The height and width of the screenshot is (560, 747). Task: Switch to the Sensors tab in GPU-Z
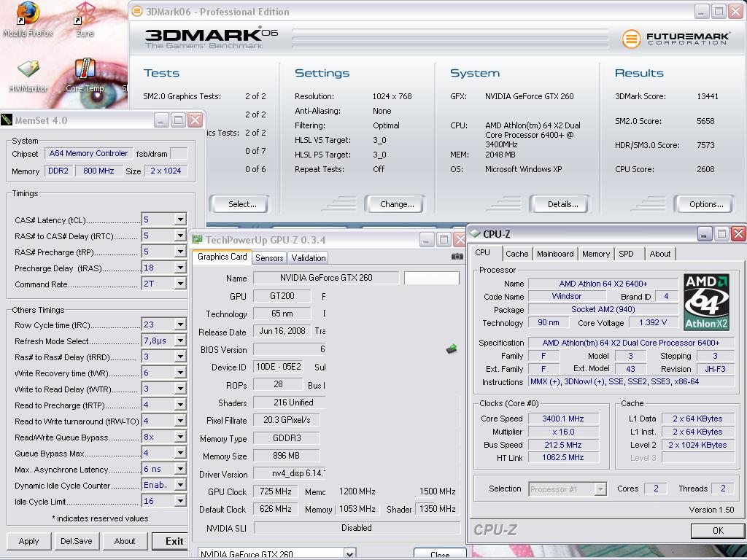coord(269,257)
